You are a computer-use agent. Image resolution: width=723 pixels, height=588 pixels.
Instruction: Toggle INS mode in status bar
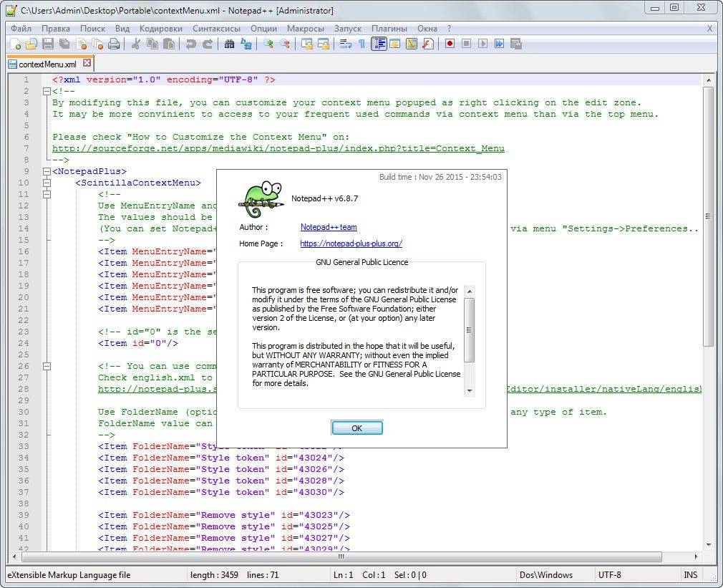[690, 575]
